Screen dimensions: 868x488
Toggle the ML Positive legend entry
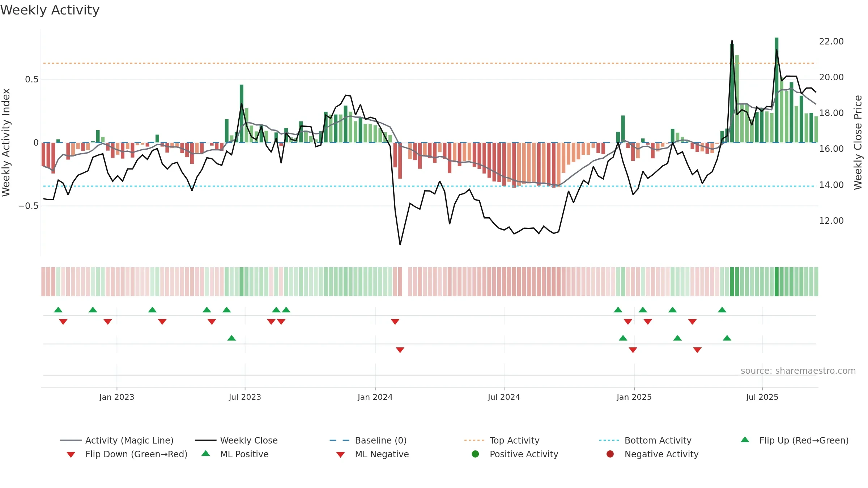(x=235, y=454)
